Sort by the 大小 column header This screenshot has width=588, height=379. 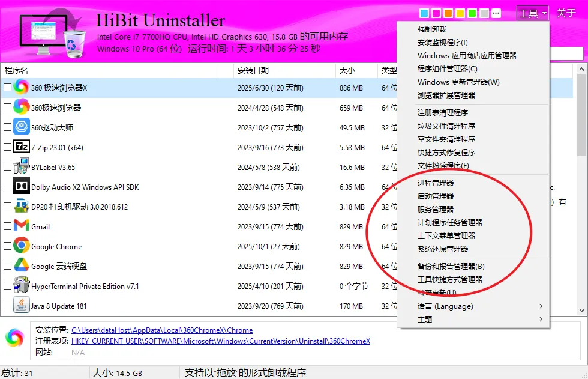356,70
